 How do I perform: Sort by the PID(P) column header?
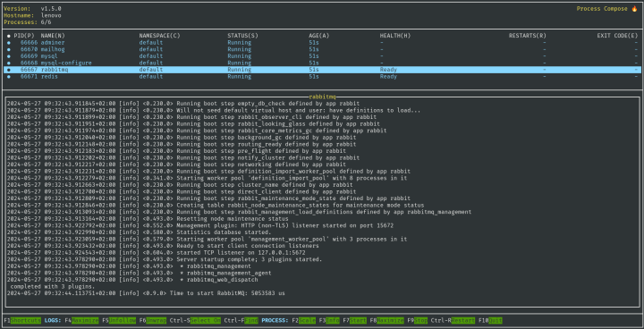coord(24,36)
